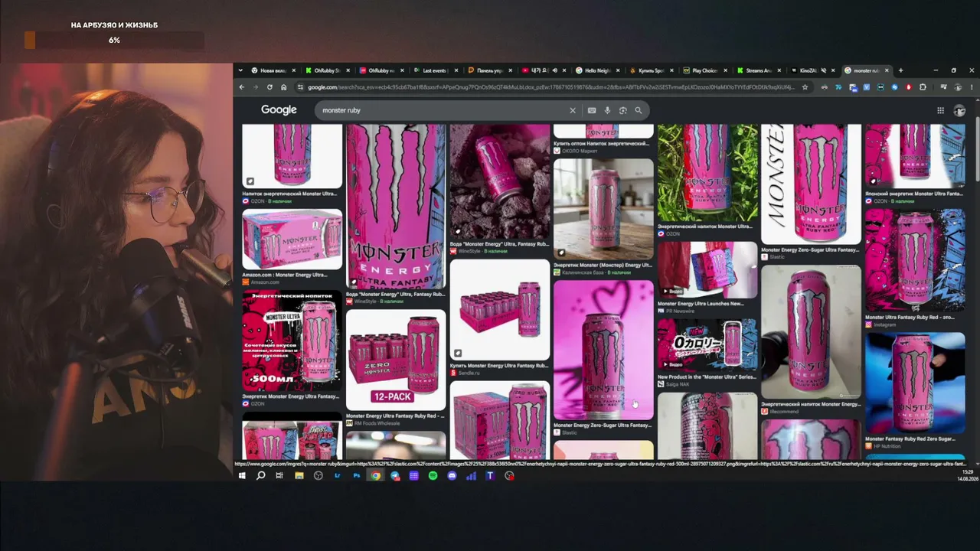This screenshot has width=980, height=551.
Task: Reload the Google Images page
Action: click(x=269, y=87)
